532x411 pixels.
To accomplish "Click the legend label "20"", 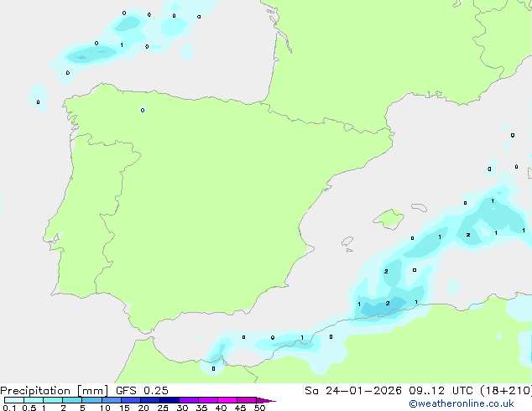I will click(143, 408).
